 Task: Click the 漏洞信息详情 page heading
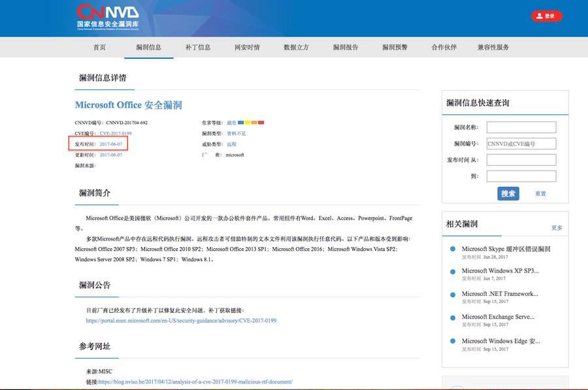tap(103, 78)
